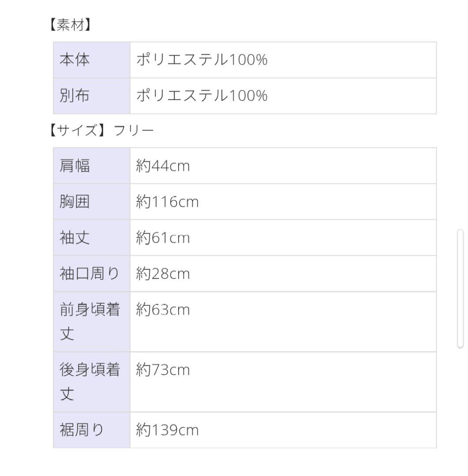The width and height of the screenshot is (468, 476).
Task: Click the 前身頃着丈 label cell
Action: pyautogui.click(x=91, y=322)
